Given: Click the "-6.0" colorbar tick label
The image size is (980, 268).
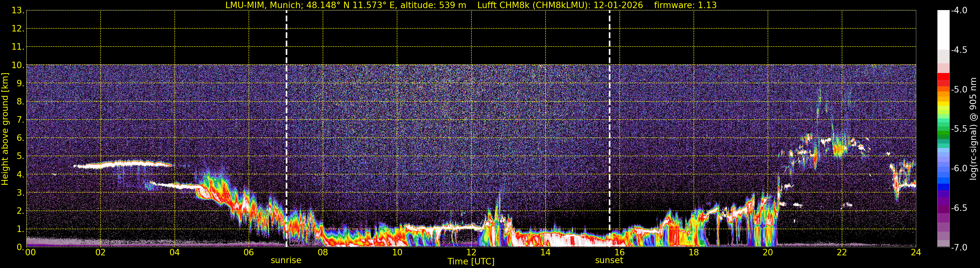Looking at the screenshot, I should pos(959,168).
